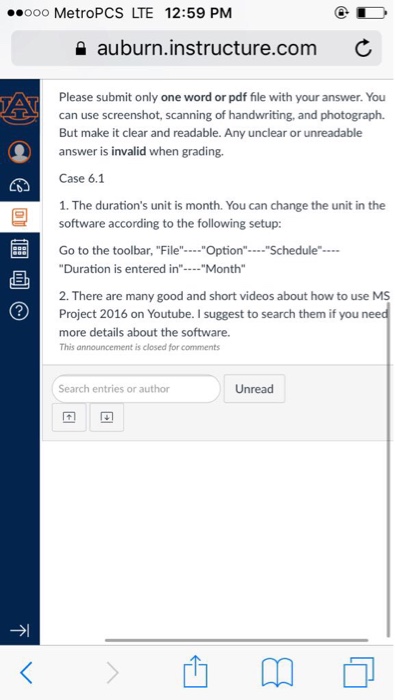Click the horizontal scrollbar at the bottom

click(237, 640)
